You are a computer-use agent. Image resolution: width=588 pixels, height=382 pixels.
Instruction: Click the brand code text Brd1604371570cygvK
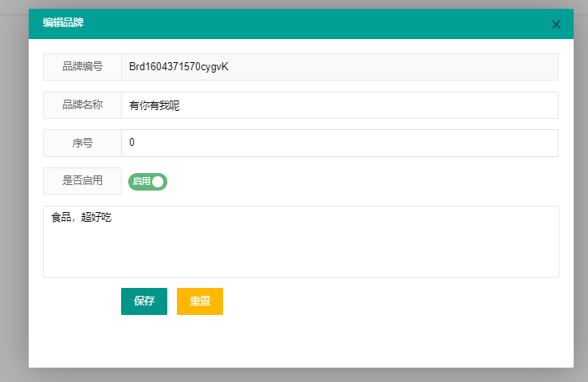tap(178, 67)
